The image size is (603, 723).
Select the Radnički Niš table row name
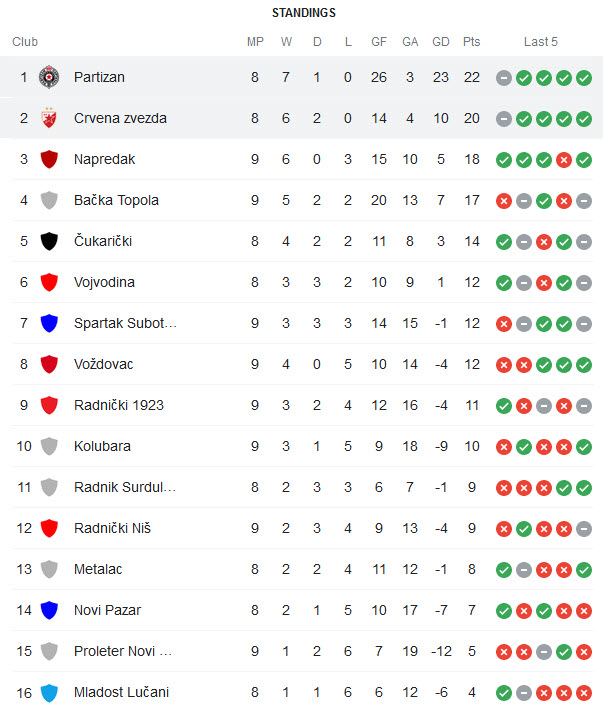pos(112,528)
